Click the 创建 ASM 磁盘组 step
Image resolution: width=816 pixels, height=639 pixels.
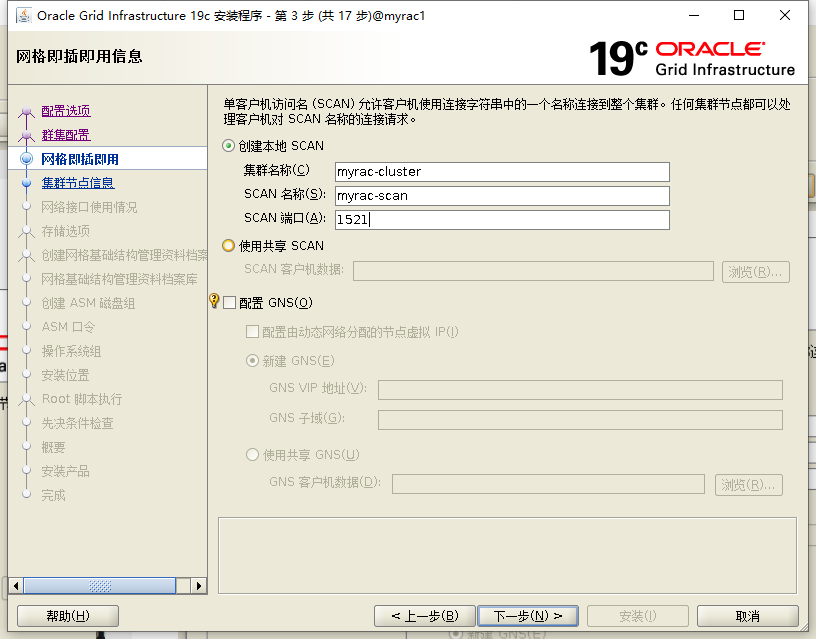(x=88, y=303)
